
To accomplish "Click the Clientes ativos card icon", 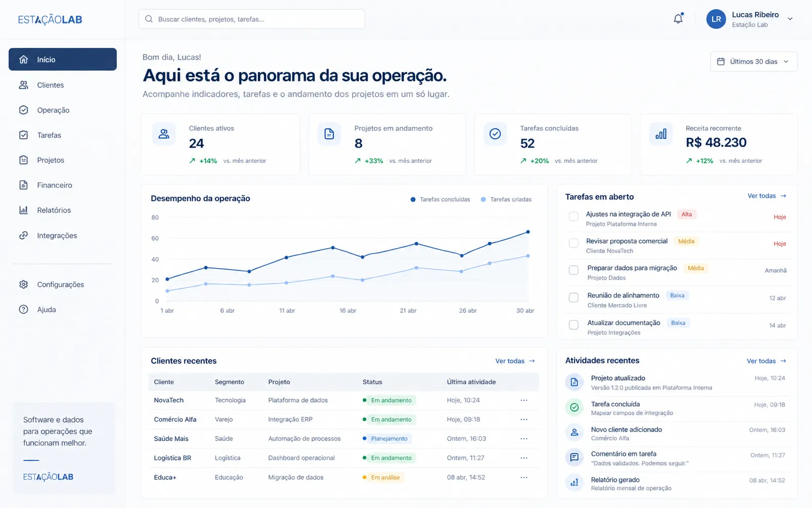I will pos(164,134).
